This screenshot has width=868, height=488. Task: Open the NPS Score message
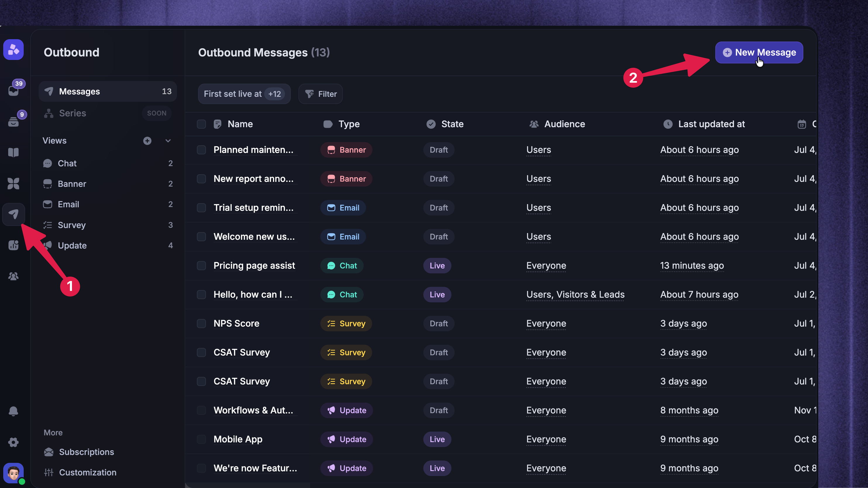[237, 324]
